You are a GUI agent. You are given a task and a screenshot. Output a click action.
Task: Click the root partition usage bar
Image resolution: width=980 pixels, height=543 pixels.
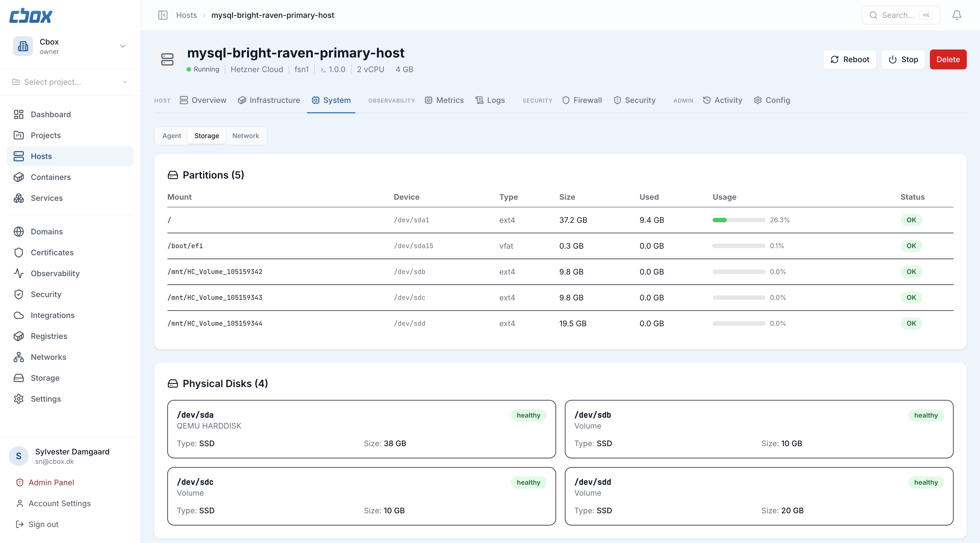click(738, 220)
